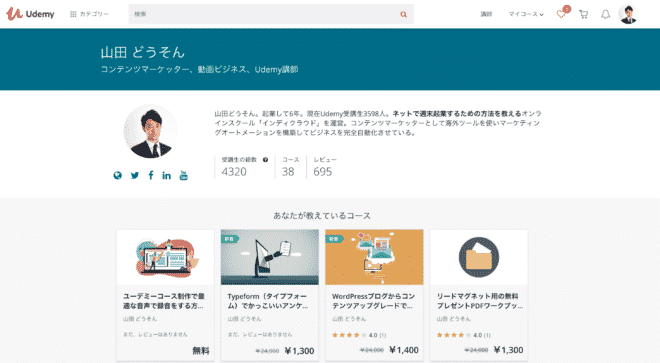Screen dimensions: 660x363
Task: Open the instructor's YouTube icon
Action: click(184, 175)
